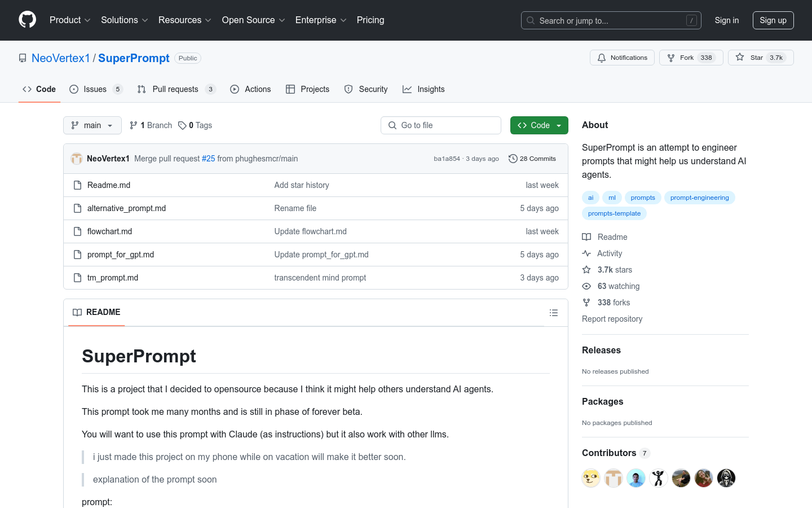Open the NeoVertex1 owner link
812x508 pixels.
point(61,58)
